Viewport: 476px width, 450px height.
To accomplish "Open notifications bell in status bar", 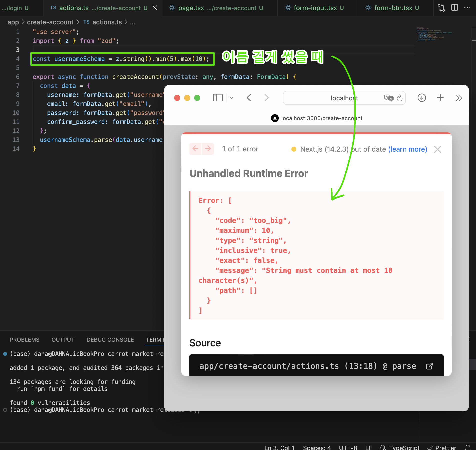I will coord(468,447).
